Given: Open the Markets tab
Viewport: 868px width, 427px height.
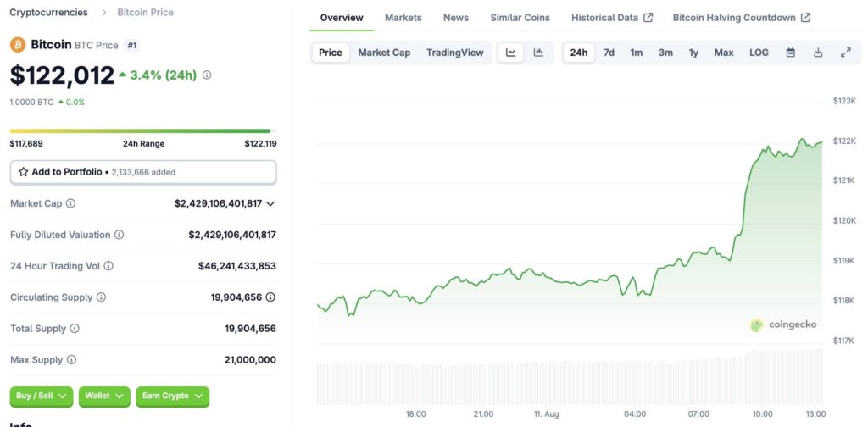Looking at the screenshot, I should click(403, 18).
